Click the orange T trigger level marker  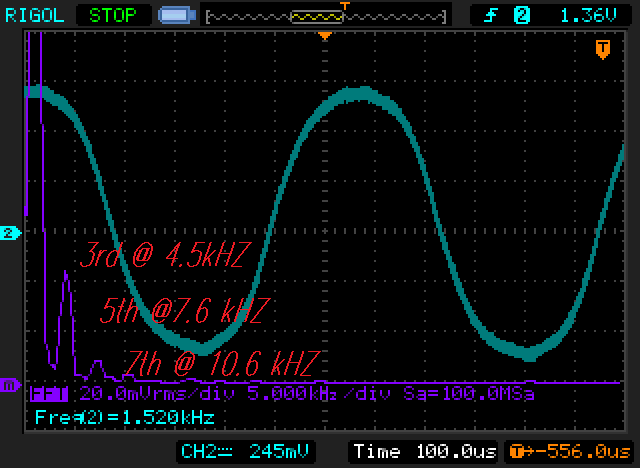pyautogui.click(x=603, y=49)
